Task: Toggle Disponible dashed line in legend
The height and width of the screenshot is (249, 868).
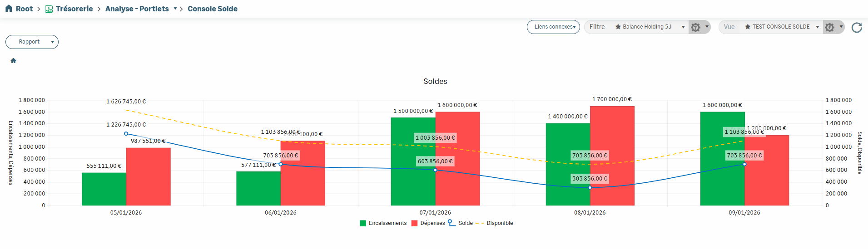Action: coord(495,223)
